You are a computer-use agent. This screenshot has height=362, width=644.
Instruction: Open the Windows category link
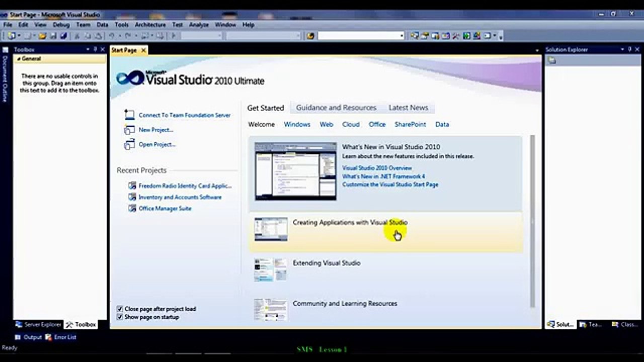tap(297, 124)
